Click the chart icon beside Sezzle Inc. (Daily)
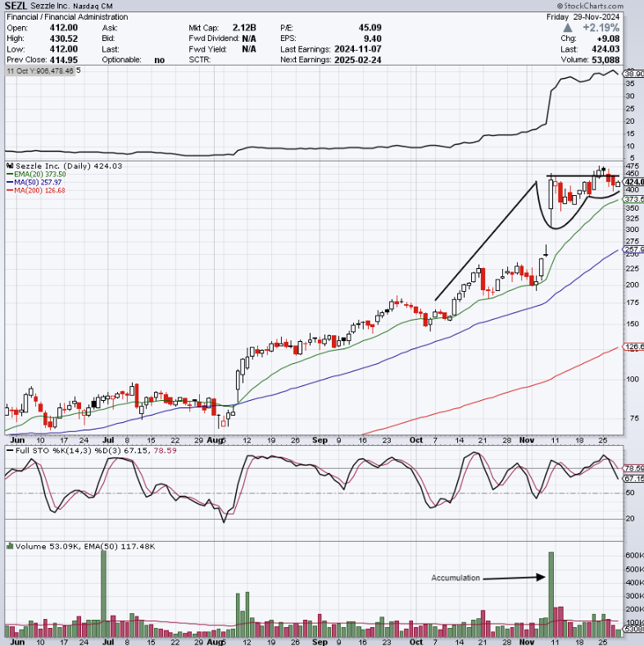644x646 pixels. click(x=11, y=166)
